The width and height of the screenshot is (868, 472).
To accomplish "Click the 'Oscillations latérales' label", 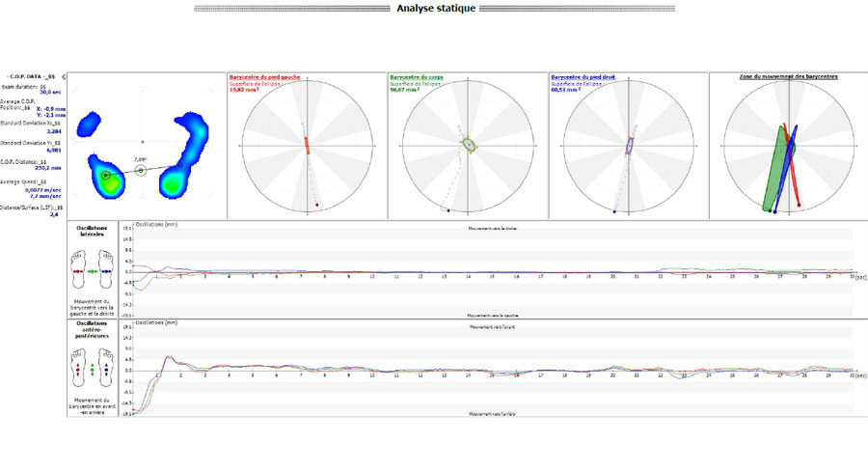I will [x=95, y=232].
